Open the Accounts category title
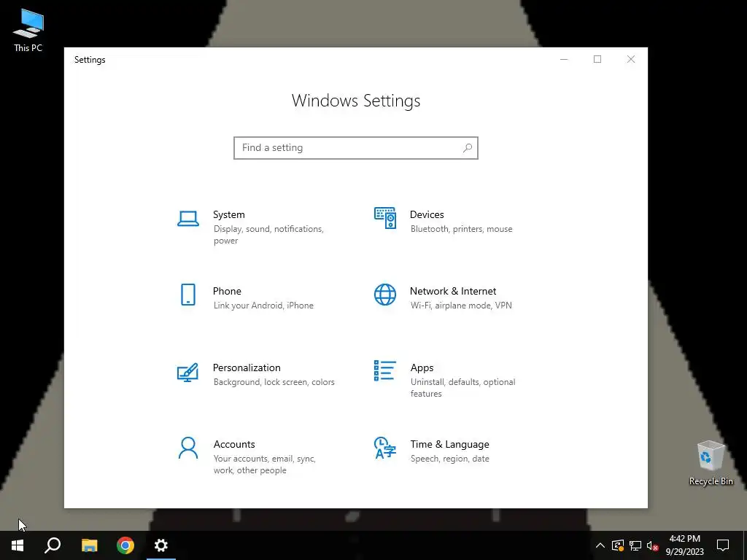 234,444
